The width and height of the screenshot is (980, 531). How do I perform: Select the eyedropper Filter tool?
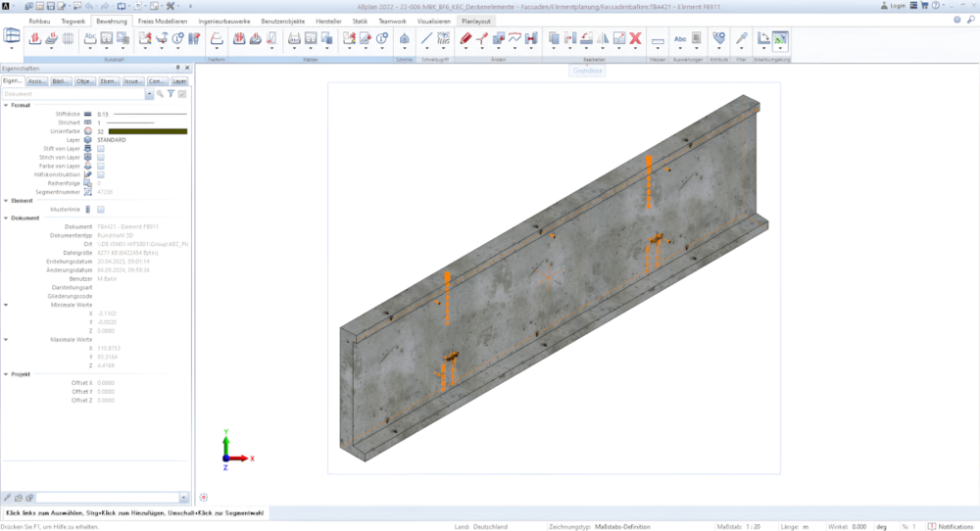coord(742,39)
